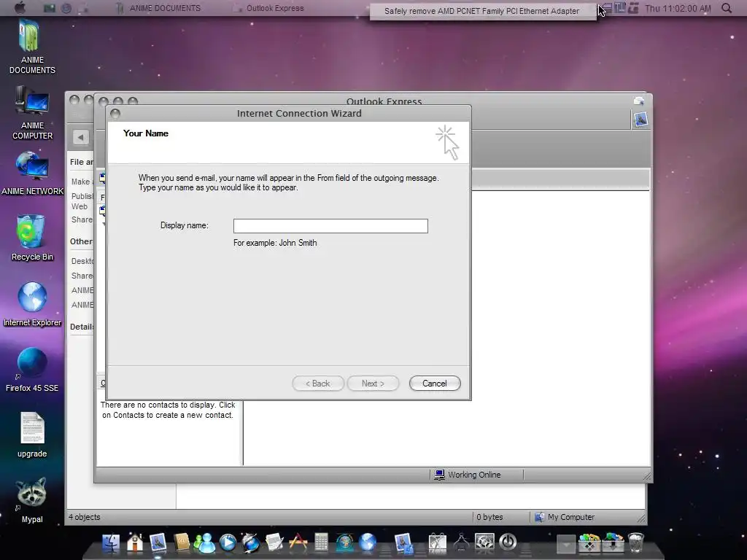Click the Next > button
Image resolution: width=747 pixels, height=560 pixels.
pos(373,384)
